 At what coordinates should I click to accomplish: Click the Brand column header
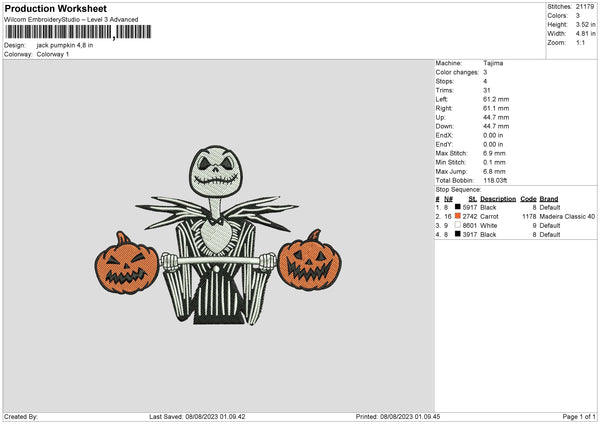click(x=549, y=199)
